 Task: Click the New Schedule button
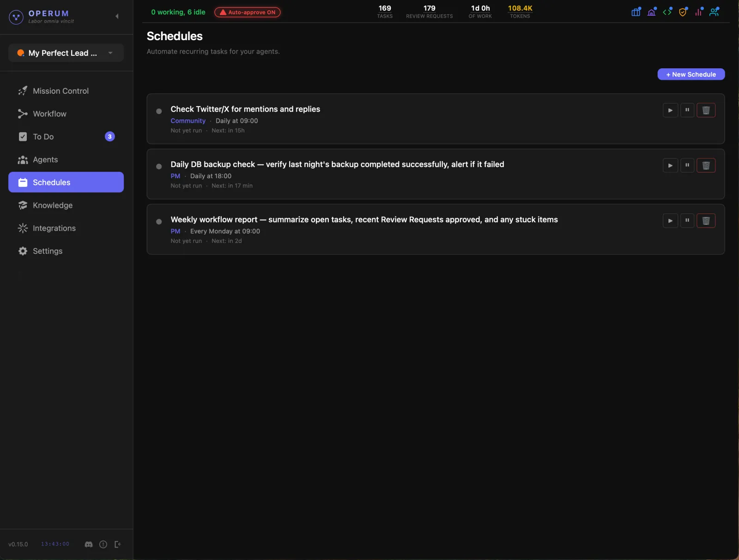click(x=691, y=74)
